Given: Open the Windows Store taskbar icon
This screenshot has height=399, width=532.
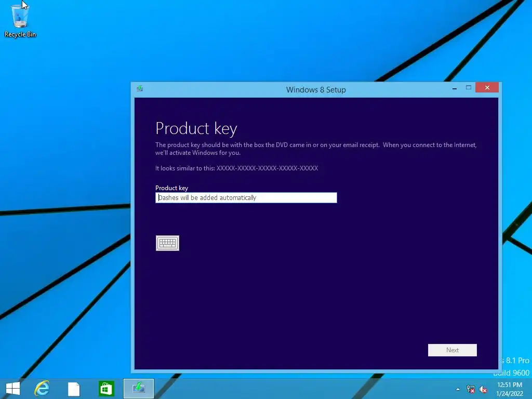Looking at the screenshot, I should (106, 389).
